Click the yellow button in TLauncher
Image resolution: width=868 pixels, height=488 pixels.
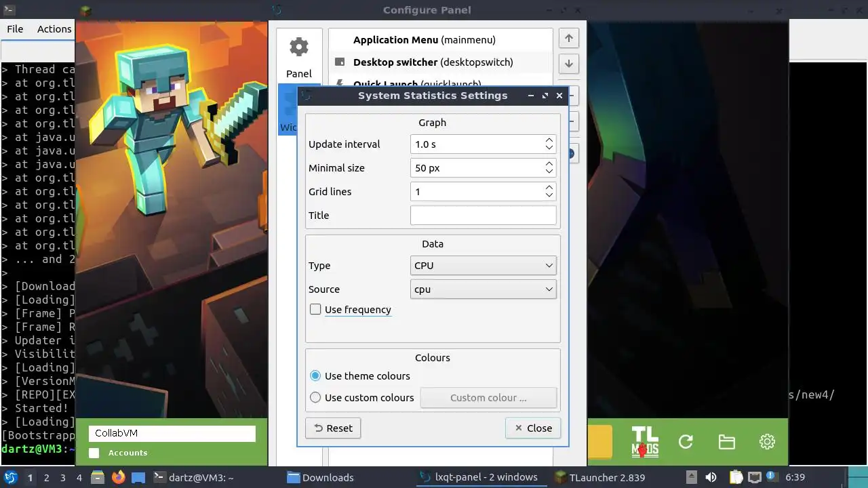tap(599, 442)
